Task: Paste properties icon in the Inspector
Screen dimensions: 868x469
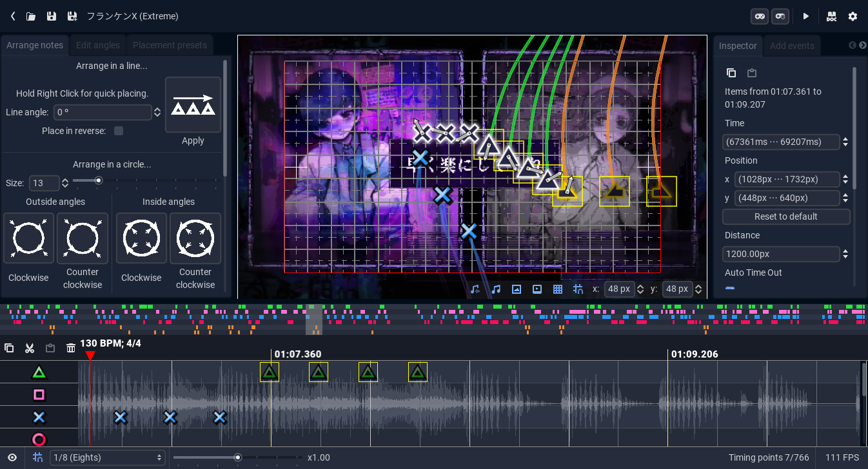Action: [751, 73]
